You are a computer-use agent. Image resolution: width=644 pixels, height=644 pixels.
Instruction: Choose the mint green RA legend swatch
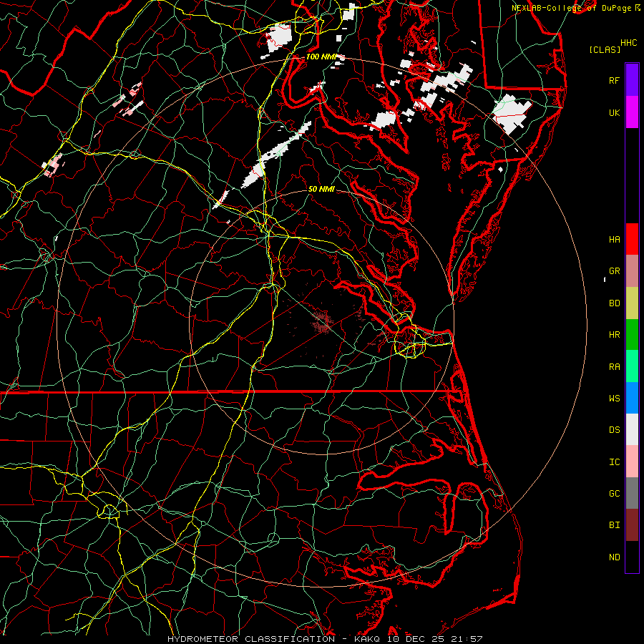632,366
